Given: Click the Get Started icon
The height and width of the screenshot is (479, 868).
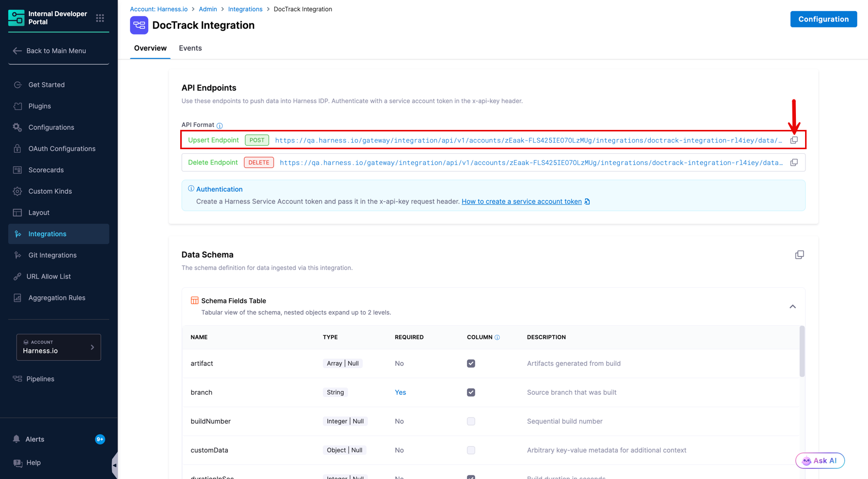Looking at the screenshot, I should pos(18,85).
